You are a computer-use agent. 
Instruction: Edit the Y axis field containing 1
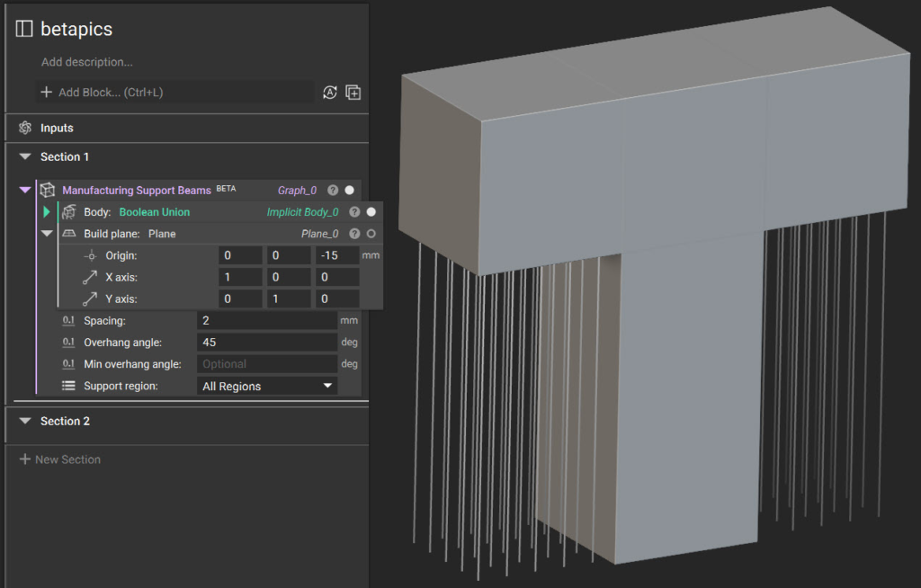coord(289,299)
